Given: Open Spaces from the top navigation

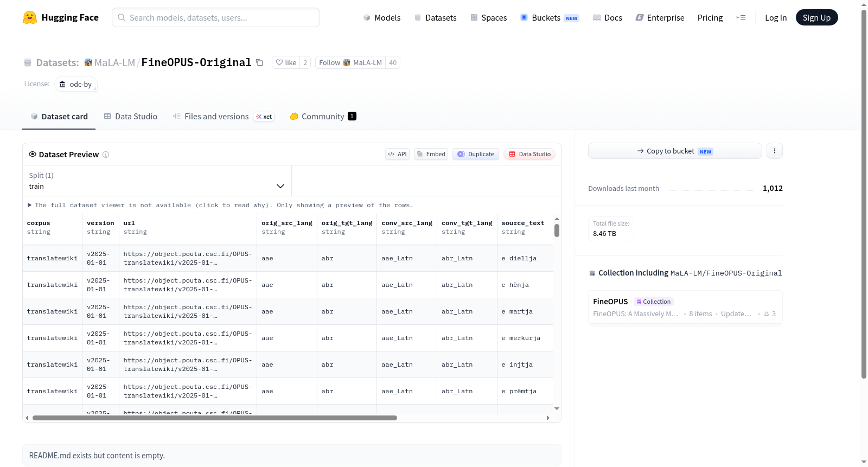Looking at the screenshot, I should coord(488,18).
